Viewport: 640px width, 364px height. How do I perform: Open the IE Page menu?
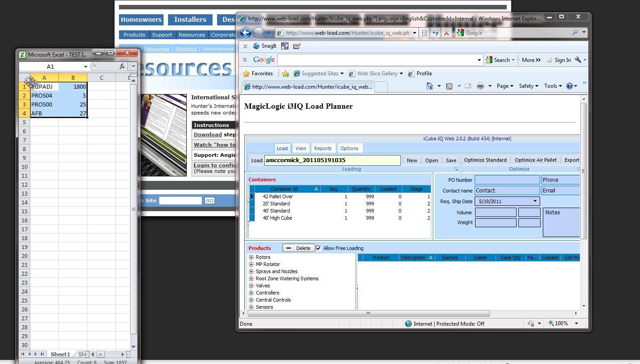[505, 86]
